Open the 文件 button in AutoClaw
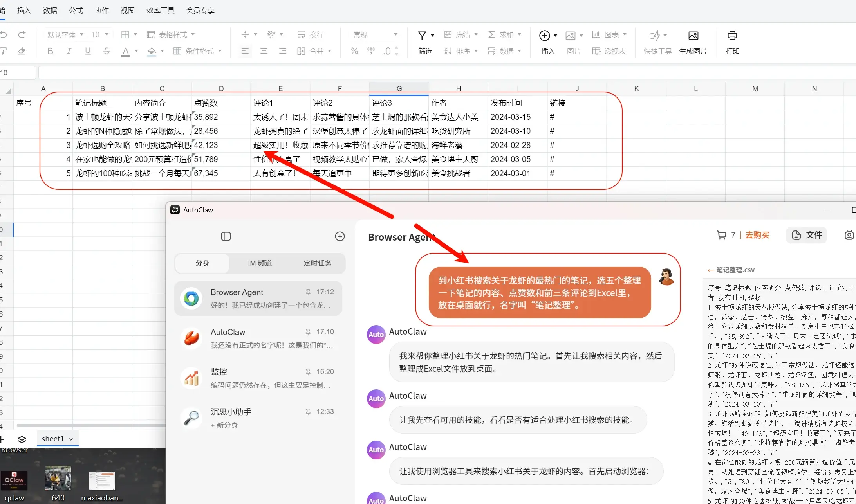Image resolution: width=856 pixels, height=504 pixels. (807, 235)
